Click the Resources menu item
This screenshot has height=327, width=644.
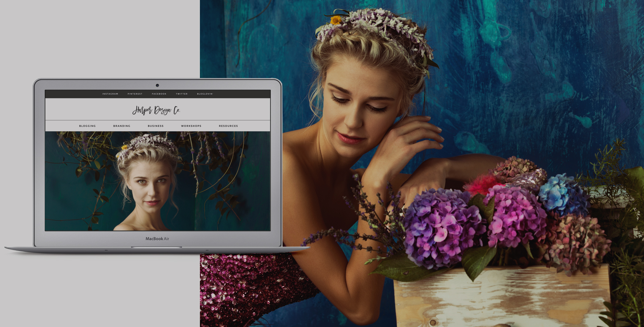pos(228,126)
